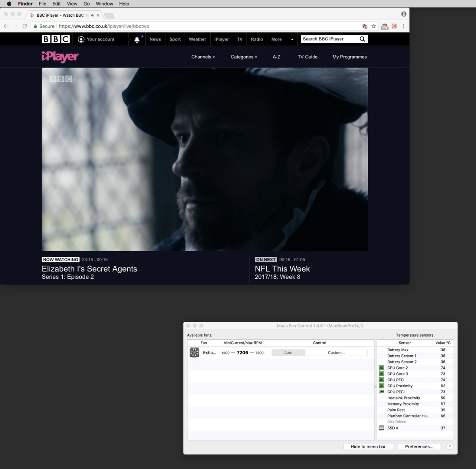The image size is (476, 469).
Task: Open the Finder menu in menu bar
Action: 25,4
